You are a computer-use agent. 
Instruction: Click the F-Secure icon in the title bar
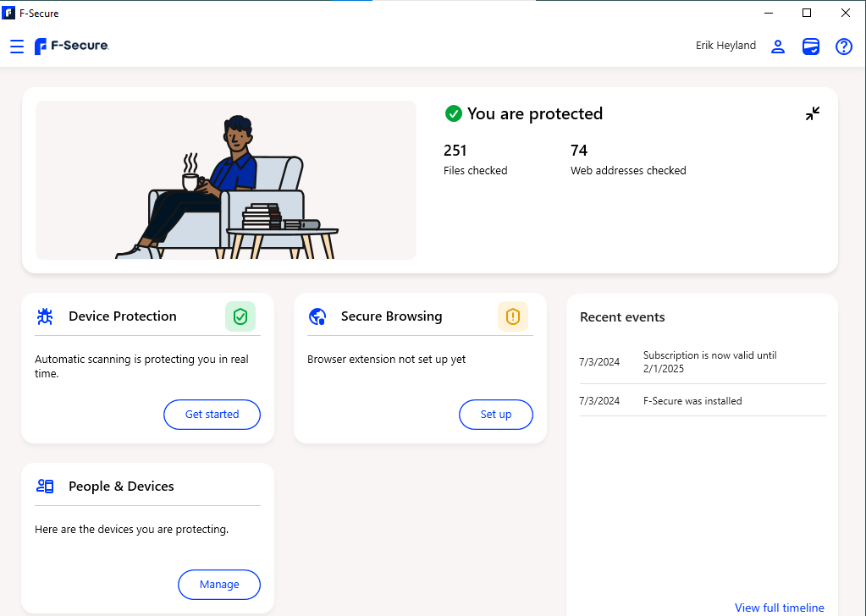9,13
